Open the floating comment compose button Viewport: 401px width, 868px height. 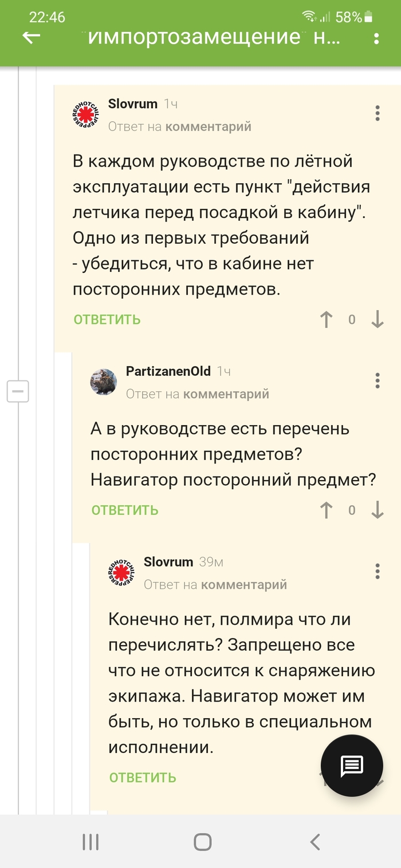click(x=351, y=766)
